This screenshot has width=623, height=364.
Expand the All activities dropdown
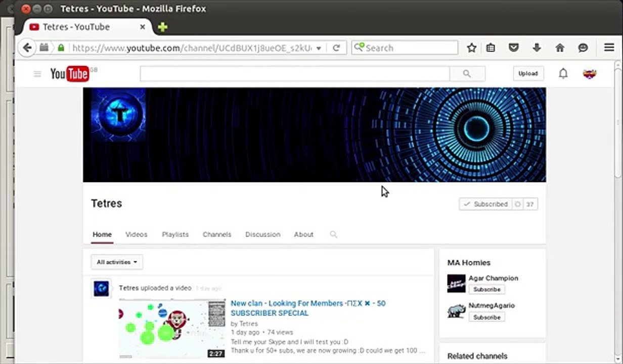tap(117, 262)
